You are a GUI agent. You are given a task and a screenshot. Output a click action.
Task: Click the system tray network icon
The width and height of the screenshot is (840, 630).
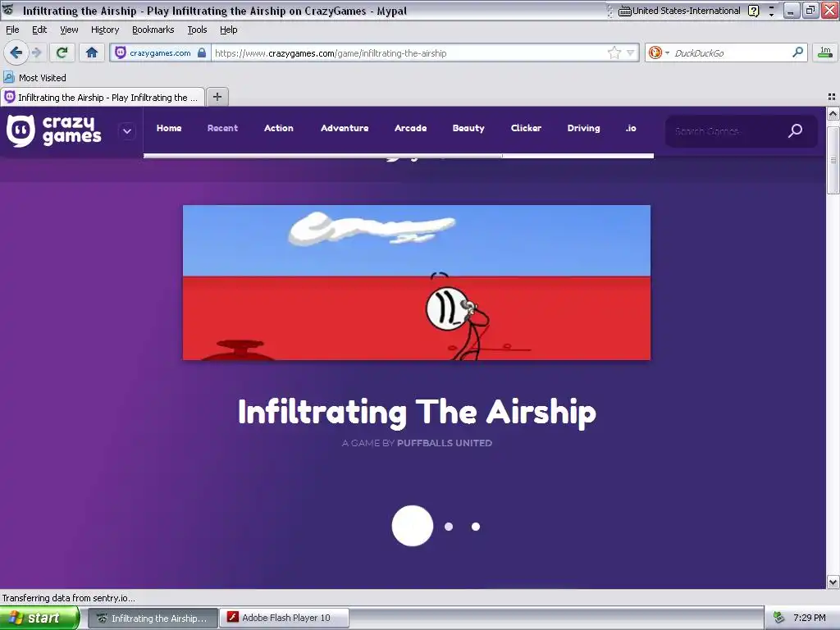click(779, 618)
